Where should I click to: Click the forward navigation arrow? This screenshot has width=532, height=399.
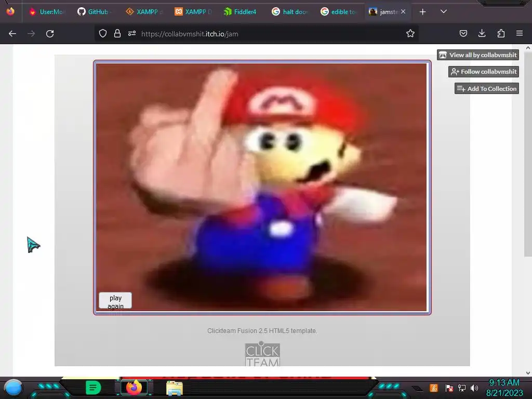pyautogui.click(x=31, y=34)
